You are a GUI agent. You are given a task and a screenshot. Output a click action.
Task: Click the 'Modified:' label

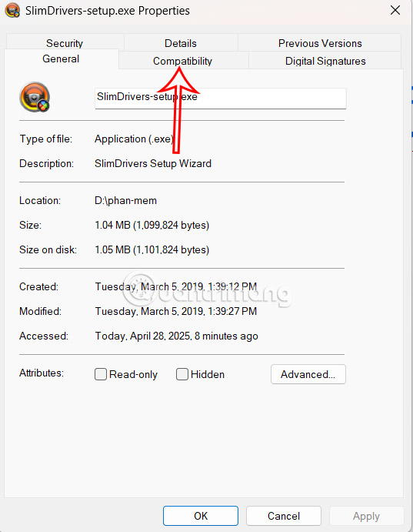click(x=40, y=311)
